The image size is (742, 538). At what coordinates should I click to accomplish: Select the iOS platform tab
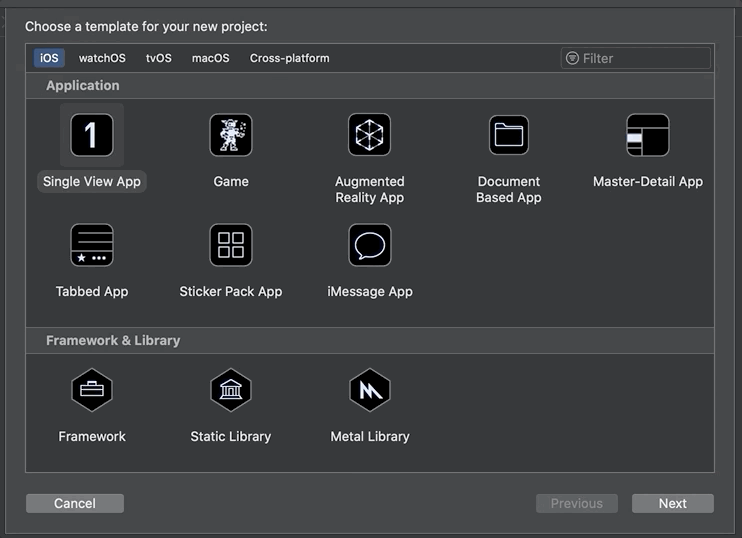(x=49, y=58)
